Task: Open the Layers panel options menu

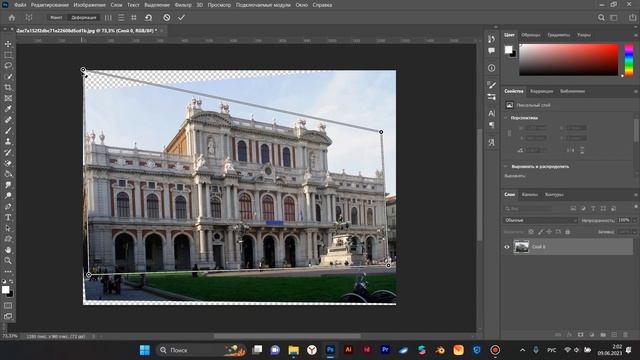Action: 636,195
